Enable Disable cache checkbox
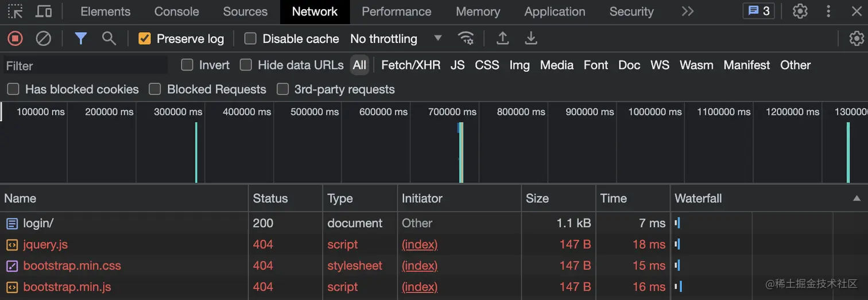Image resolution: width=868 pixels, height=300 pixels. (250, 38)
